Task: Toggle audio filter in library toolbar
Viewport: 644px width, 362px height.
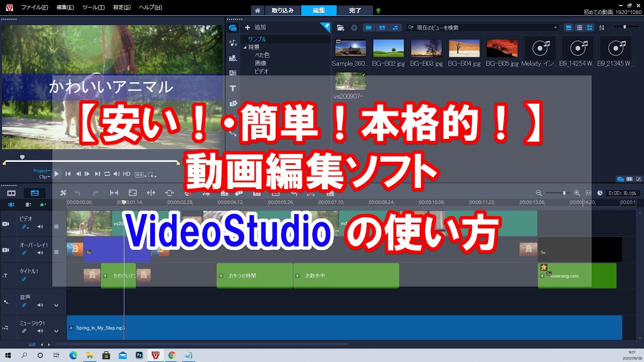Action: click(x=395, y=28)
